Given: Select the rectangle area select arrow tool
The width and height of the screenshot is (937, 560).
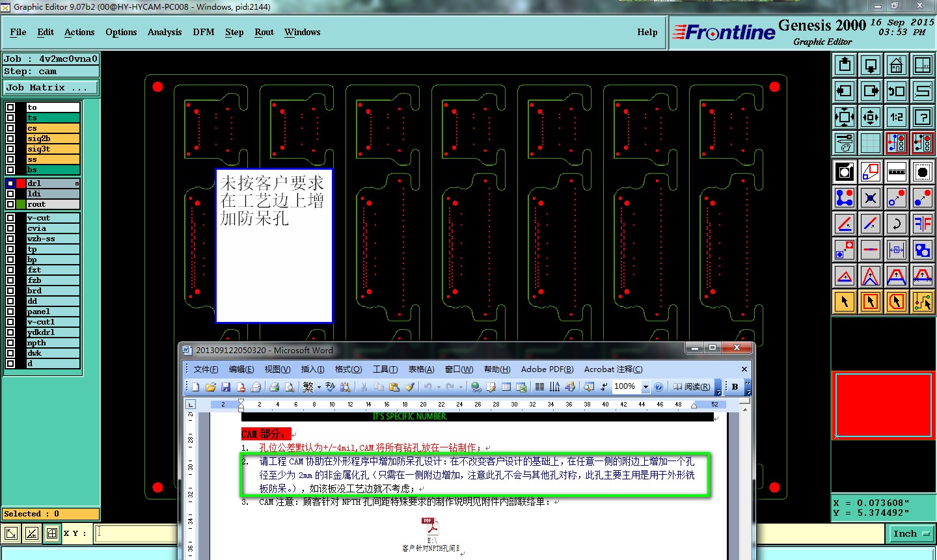Looking at the screenshot, I should click(871, 302).
